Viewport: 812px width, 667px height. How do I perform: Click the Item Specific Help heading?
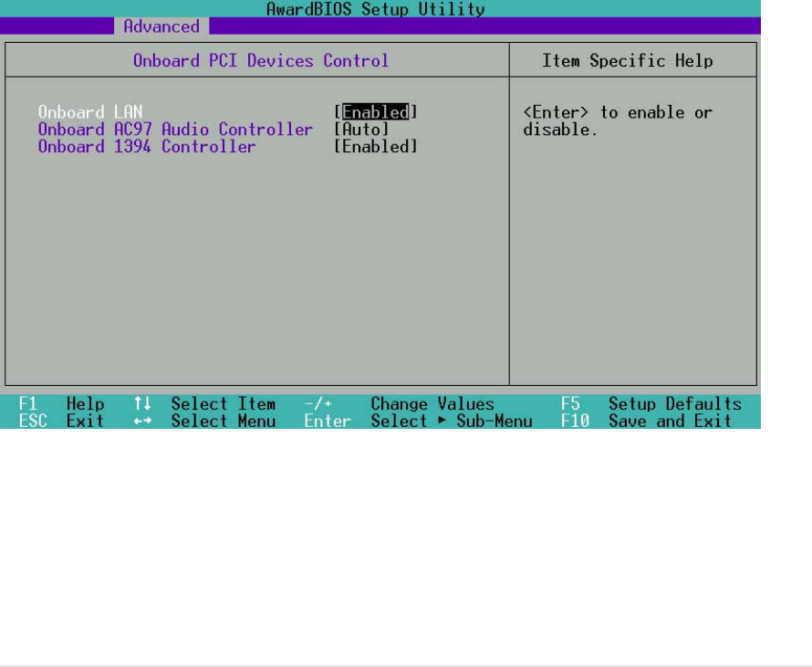[x=627, y=60]
